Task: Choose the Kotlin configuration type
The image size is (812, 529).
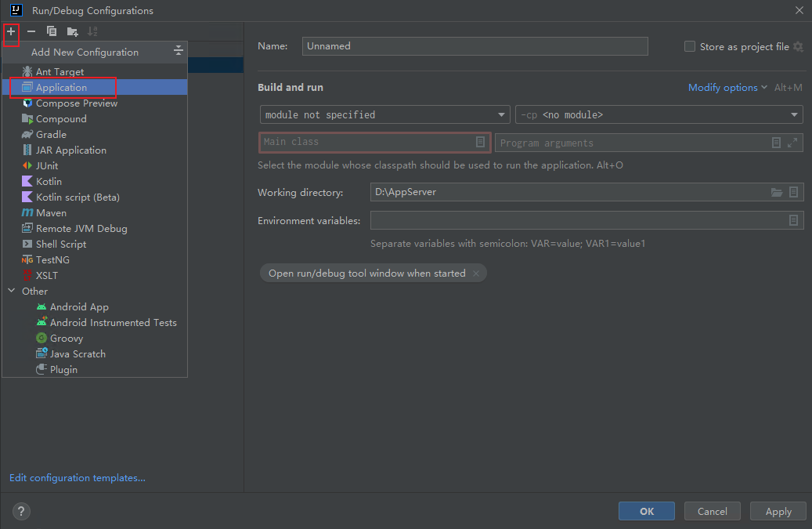Action: [x=95, y=181]
